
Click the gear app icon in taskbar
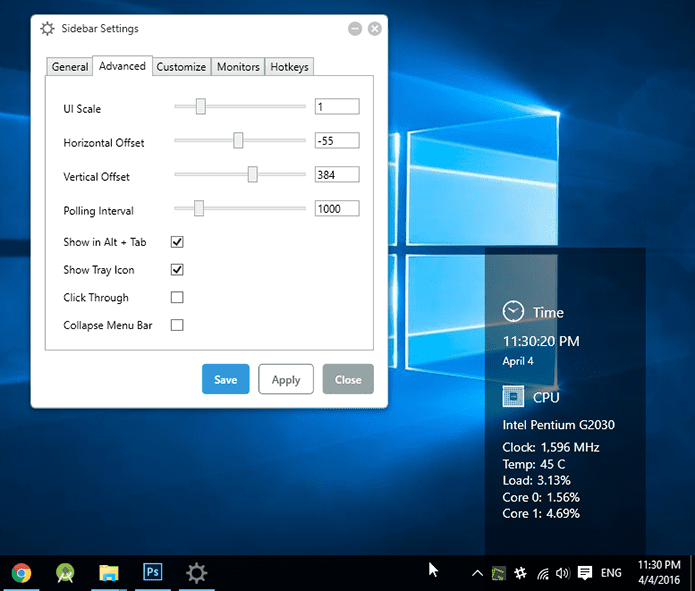point(196,573)
